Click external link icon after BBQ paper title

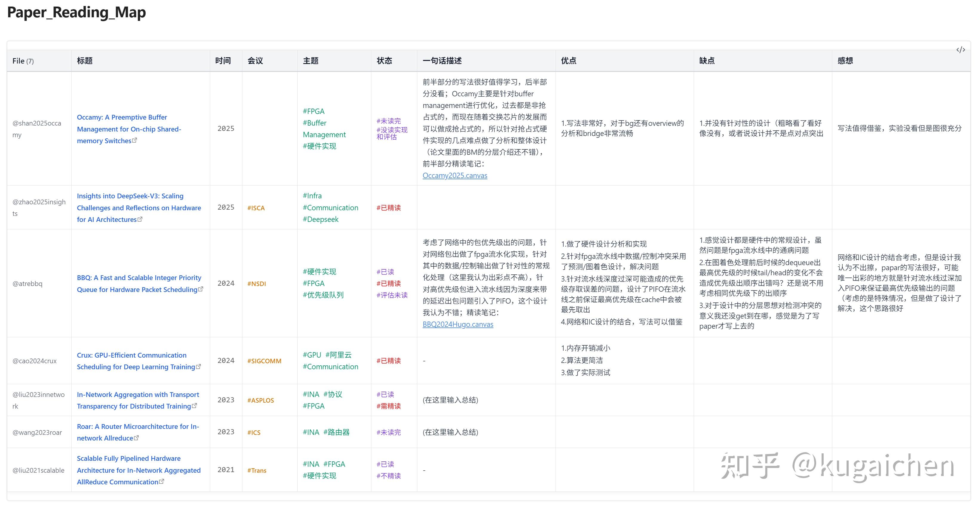pyautogui.click(x=201, y=289)
